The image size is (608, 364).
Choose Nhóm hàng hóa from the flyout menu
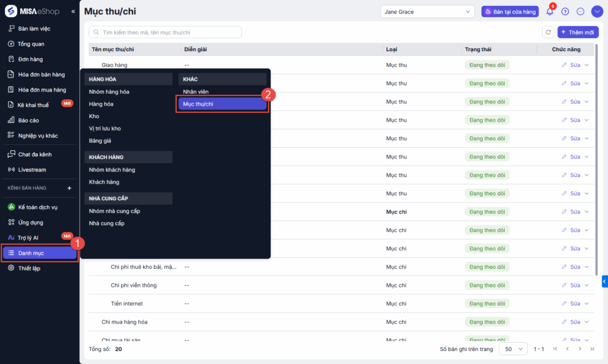109,91
